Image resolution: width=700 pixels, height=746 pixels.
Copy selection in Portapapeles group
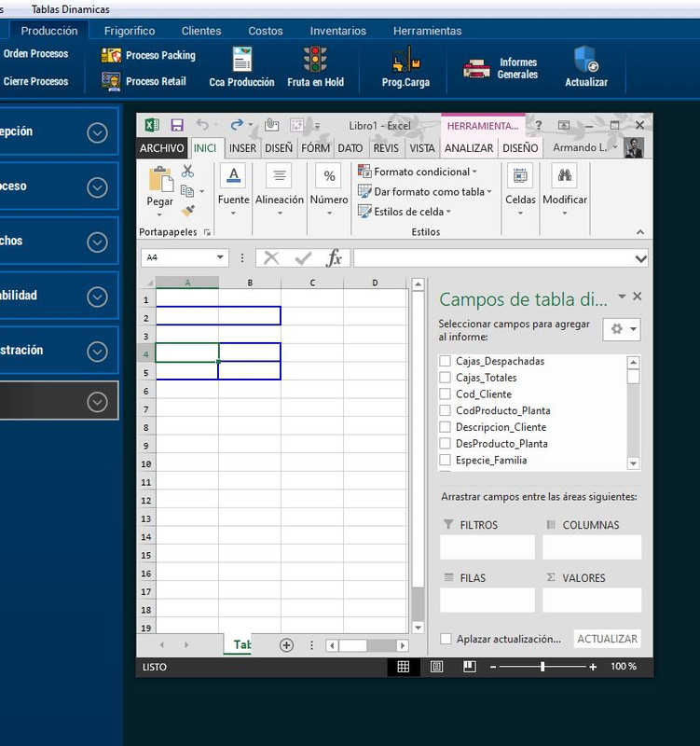click(x=187, y=191)
